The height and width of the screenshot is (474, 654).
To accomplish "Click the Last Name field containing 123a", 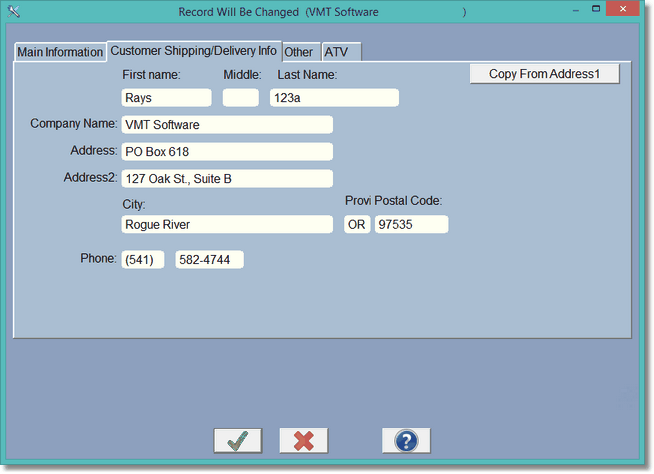I will point(335,98).
